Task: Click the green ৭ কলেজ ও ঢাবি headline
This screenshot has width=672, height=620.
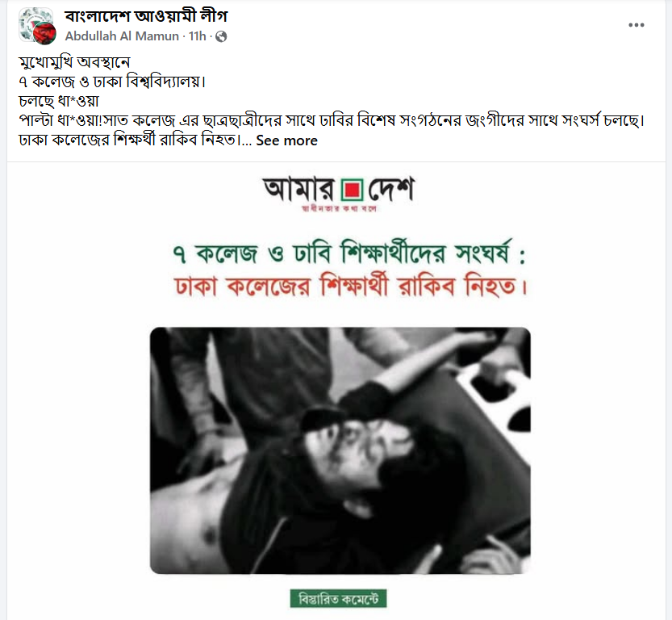Action: (349, 253)
